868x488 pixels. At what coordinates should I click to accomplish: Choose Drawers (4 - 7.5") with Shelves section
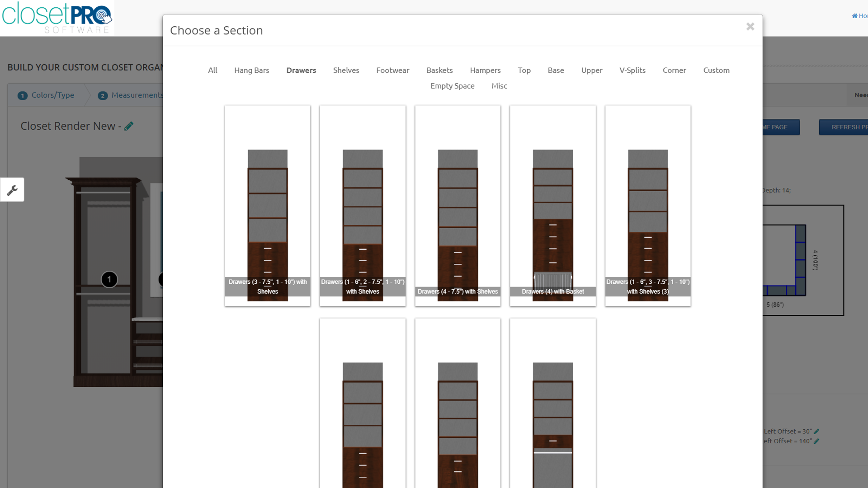[x=458, y=206]
